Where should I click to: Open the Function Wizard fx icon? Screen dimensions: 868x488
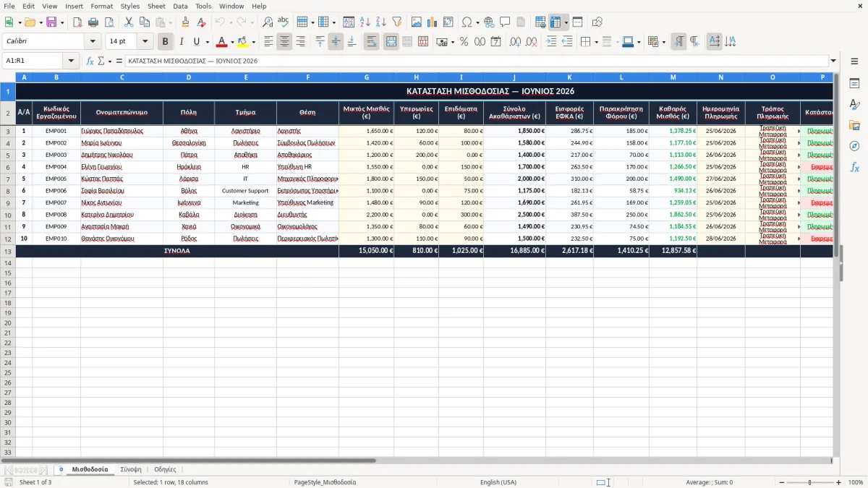click(x=90, y=61)
